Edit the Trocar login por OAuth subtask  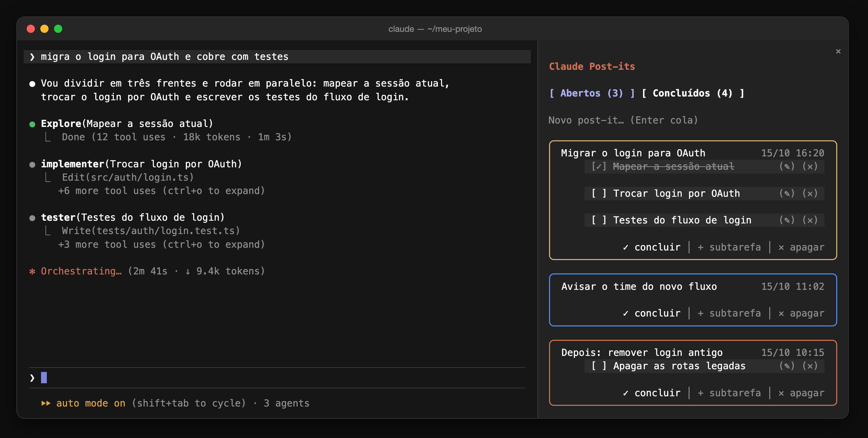pos(787,193)
